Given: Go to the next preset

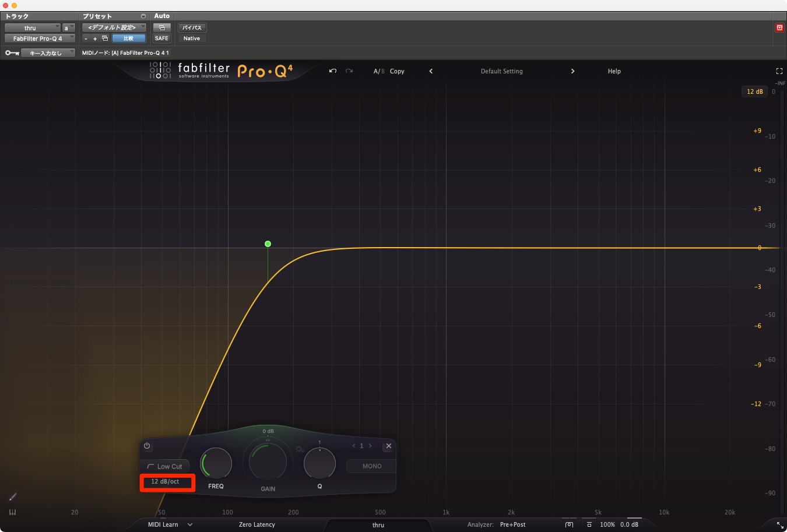Looking at the screenshot, I should [572, 71].
